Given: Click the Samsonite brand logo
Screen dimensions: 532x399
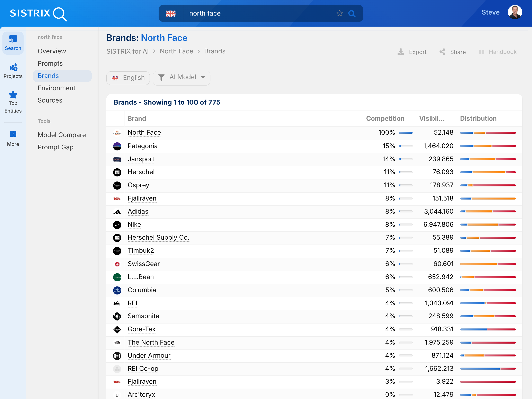Looking at the screenshot, I should 117,316.
